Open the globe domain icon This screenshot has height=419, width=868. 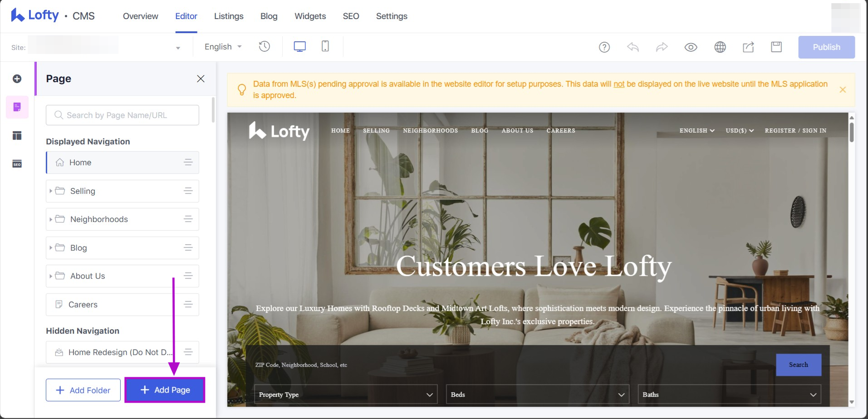720,47
